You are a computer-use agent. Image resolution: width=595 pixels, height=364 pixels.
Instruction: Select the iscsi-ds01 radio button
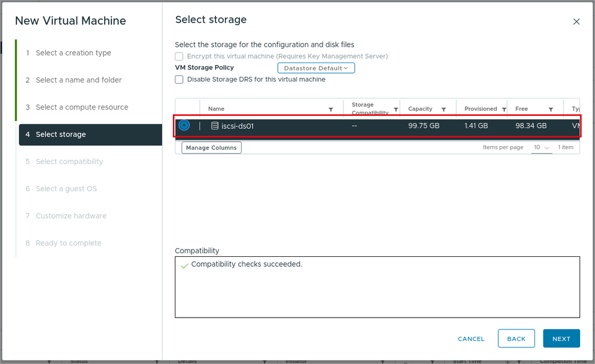point(184,125)
